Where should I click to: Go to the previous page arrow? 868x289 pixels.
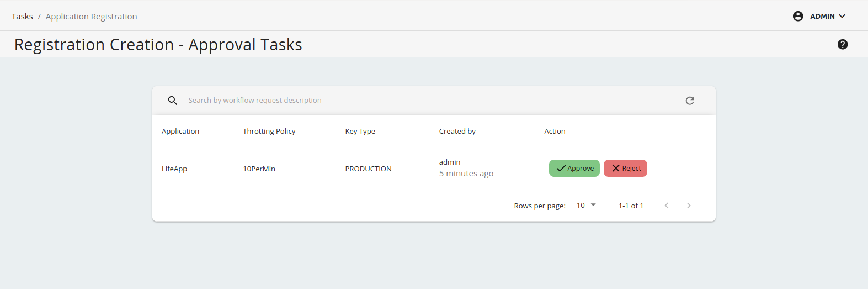(667, 206)
